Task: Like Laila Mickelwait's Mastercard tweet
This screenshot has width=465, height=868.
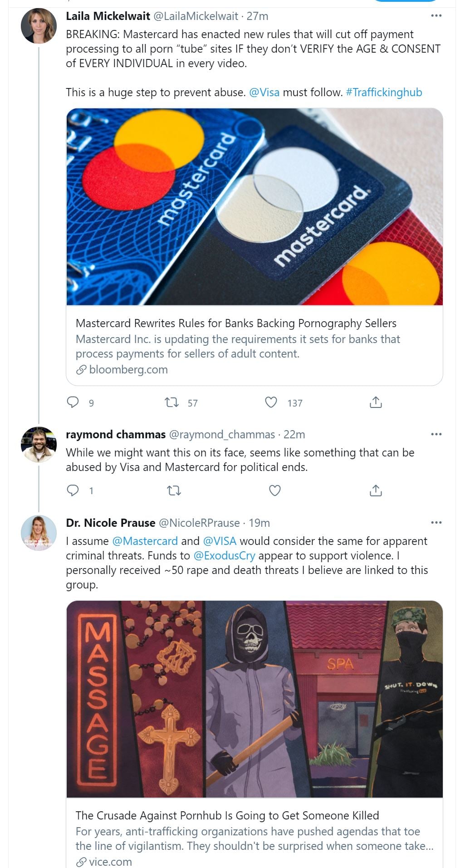Action: pyautogui.click(x=271, y=402)
